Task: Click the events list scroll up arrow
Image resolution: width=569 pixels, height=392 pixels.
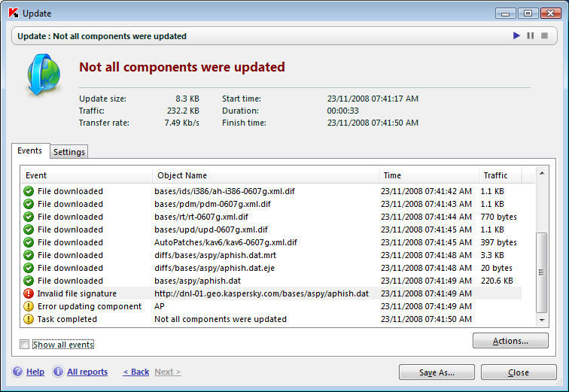Action: point(542,173)
